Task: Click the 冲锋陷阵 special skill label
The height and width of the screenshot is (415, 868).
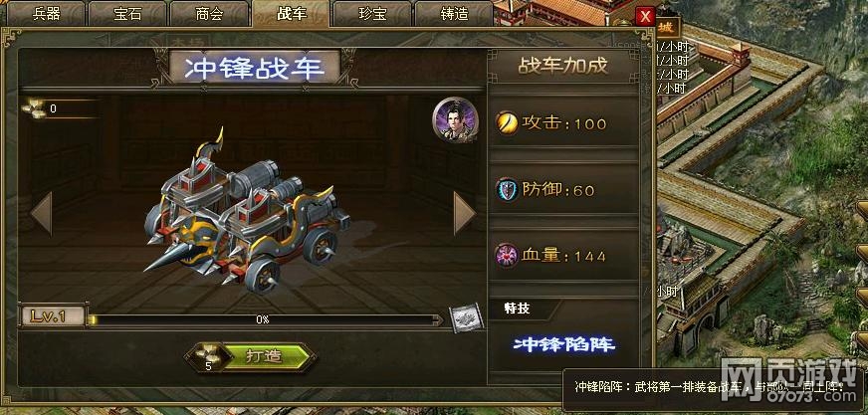Action: click(564, 344)
